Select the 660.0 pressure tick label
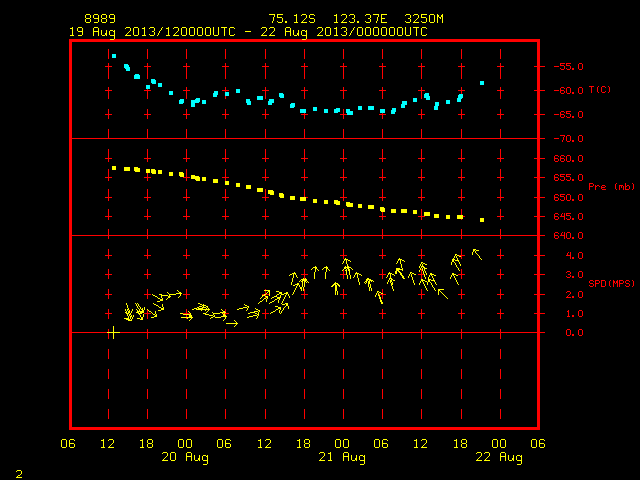This screenshot has height=480, width=640. [x=568, y=158]
